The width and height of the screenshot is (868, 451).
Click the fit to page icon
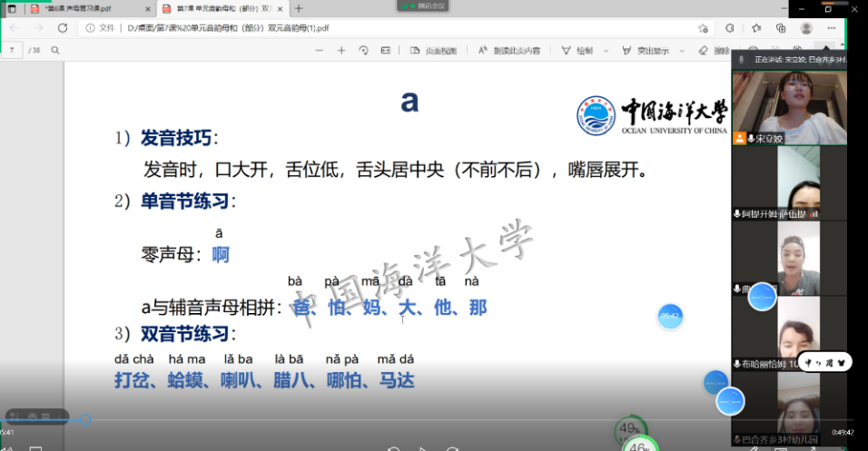(386, 50)
